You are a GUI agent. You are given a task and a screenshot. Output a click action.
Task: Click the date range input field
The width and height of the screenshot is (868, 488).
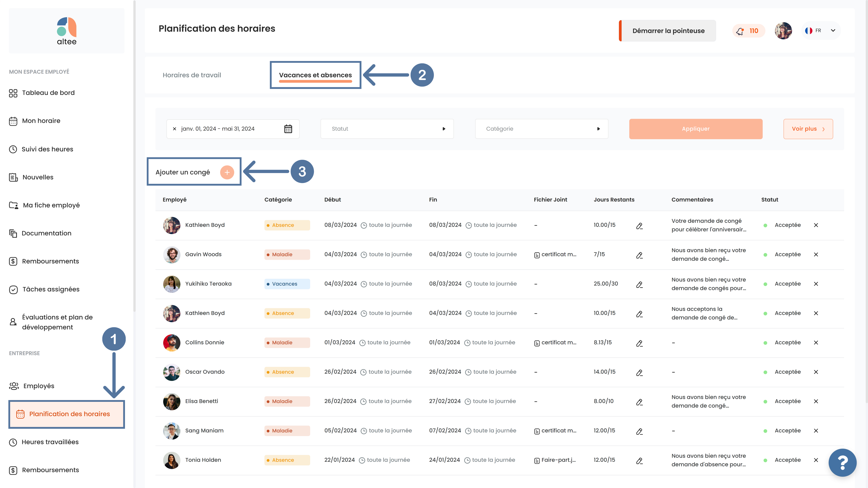(233, 129)
